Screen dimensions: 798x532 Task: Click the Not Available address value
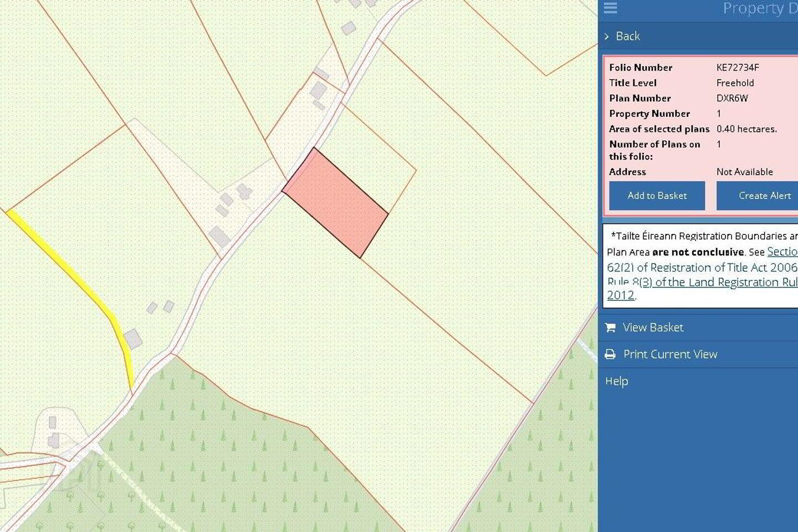pyautogui.click(x=744, y=172)
